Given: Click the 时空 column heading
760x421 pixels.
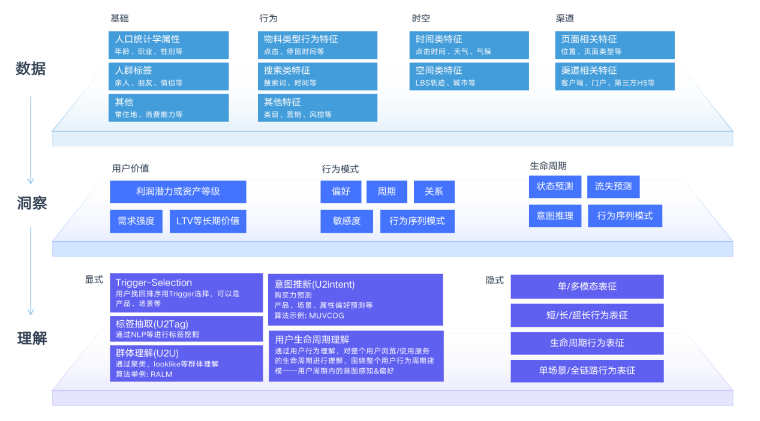Looking at the screenshot, I should tap(421, 18).
